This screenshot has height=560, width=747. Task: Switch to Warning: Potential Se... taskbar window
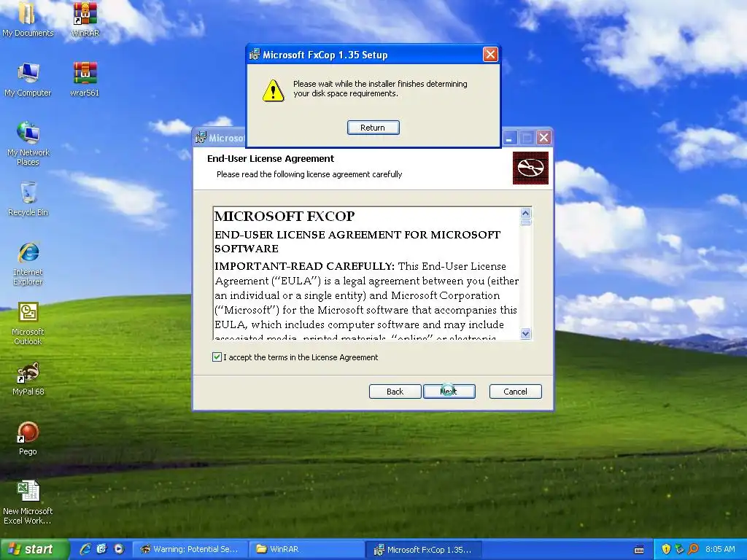click(x=189, y=550)
